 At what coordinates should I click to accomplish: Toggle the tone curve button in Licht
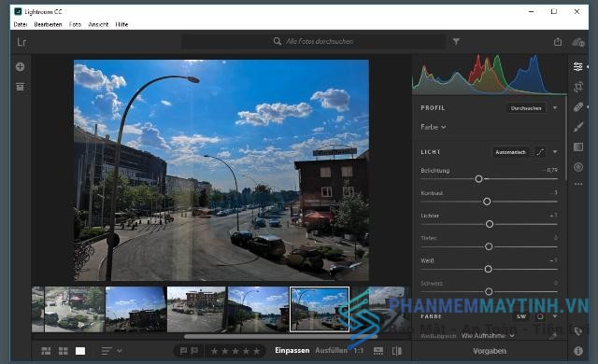tap(540, 152)
